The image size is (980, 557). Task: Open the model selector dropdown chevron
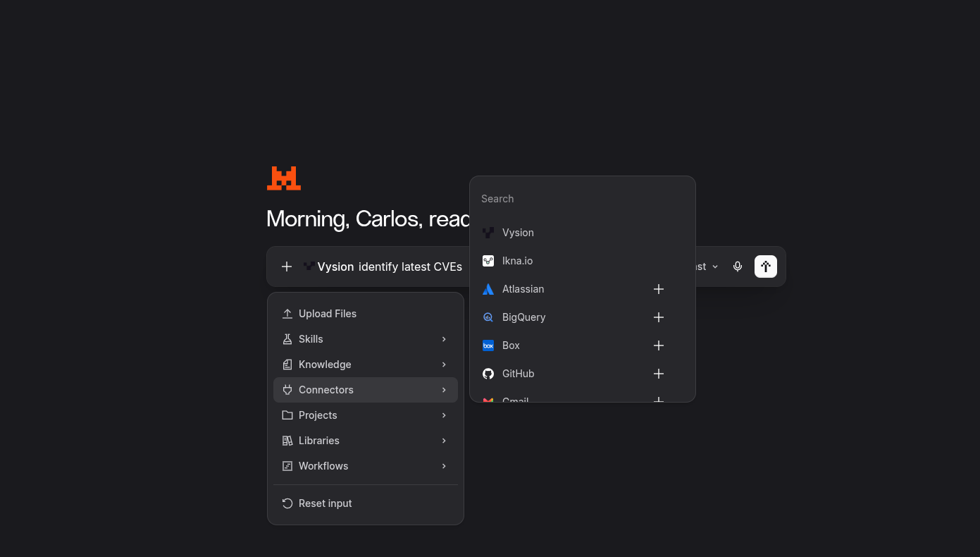point(715,267)
